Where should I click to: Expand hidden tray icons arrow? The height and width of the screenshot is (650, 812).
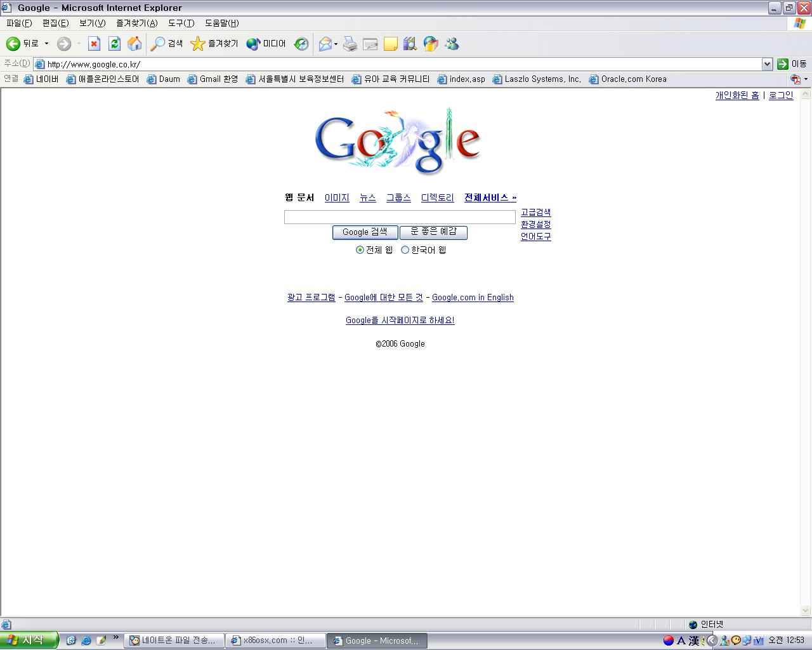(712, 640)
